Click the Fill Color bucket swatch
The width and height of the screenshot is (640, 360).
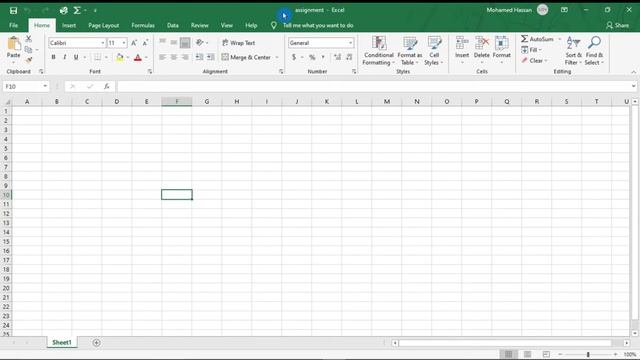coord(120,57)
